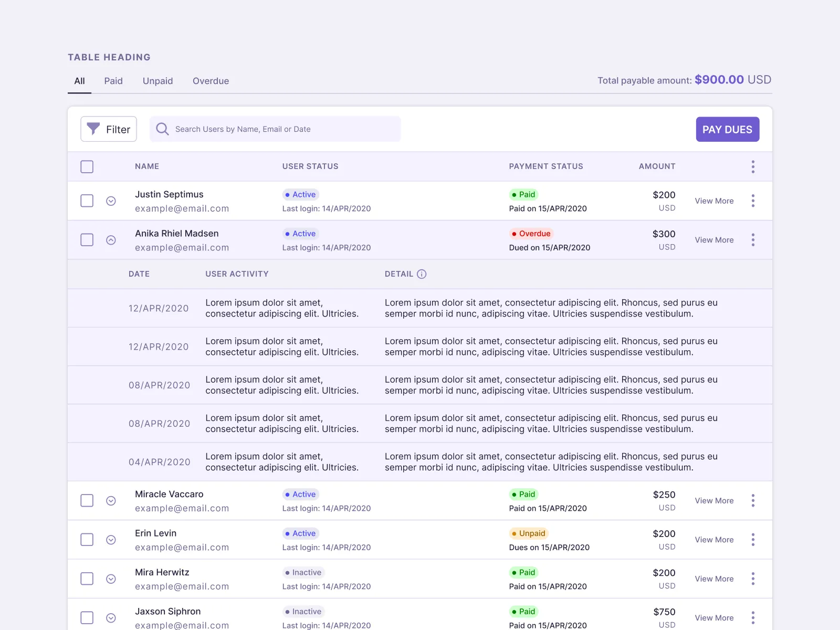The image size is (840, 630).
Task: Collapse the Anika Rhiel Madsen details
Action: click(x=111, y=240)
